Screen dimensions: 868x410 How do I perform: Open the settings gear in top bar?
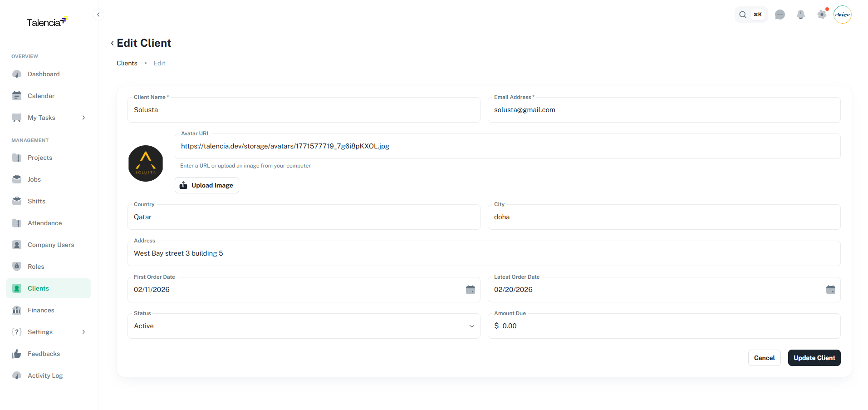tap(822, 15)
